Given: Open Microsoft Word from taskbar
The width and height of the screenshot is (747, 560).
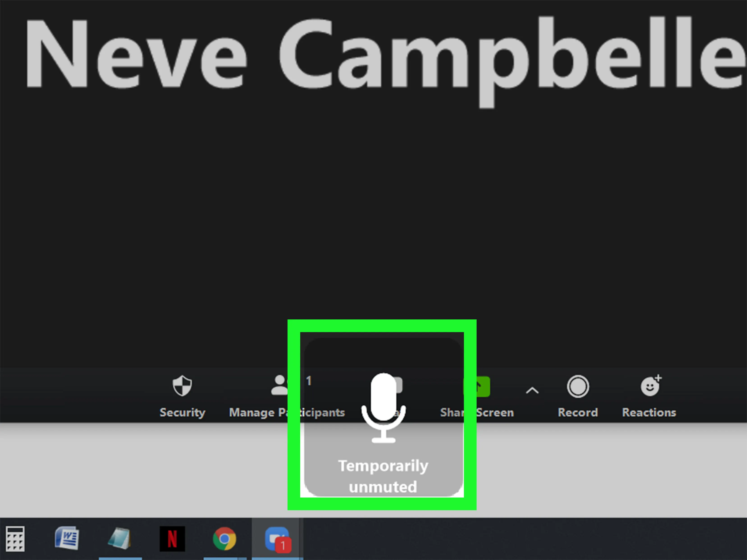Looking at the screenshot, I should point(67,538).
